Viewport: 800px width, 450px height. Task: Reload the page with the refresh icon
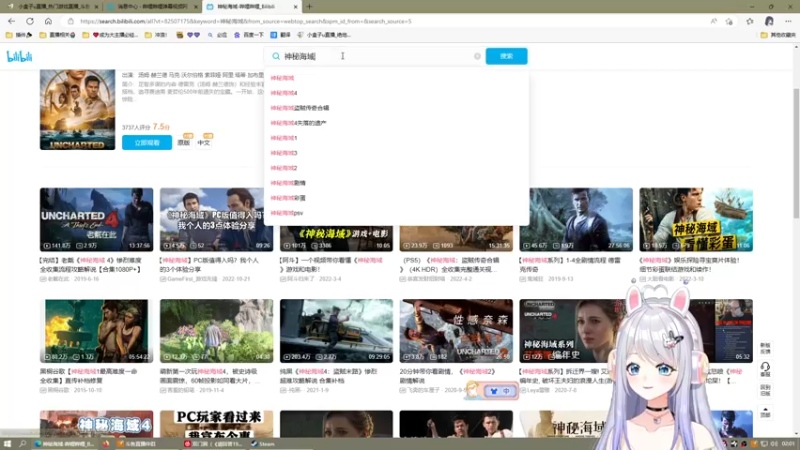[30, 21]
